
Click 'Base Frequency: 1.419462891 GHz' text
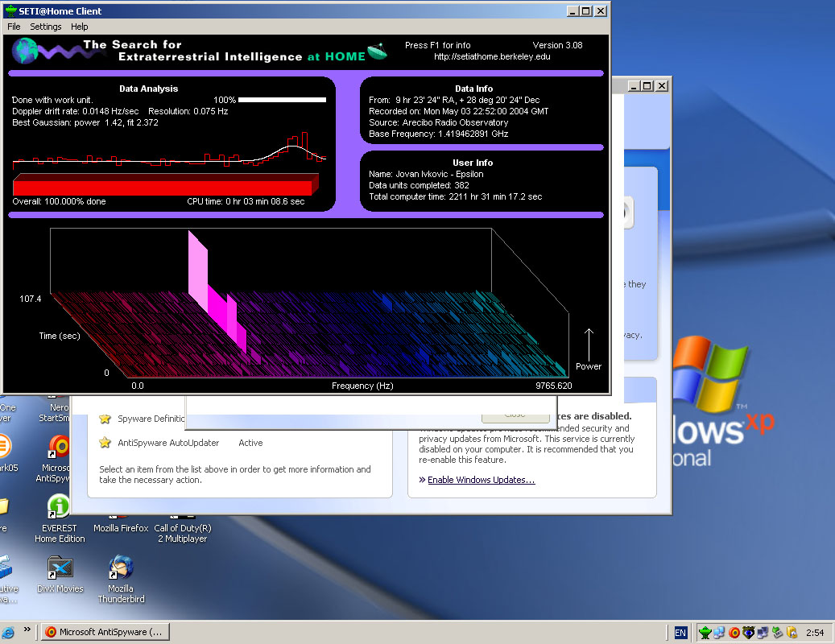click(438, 134)
